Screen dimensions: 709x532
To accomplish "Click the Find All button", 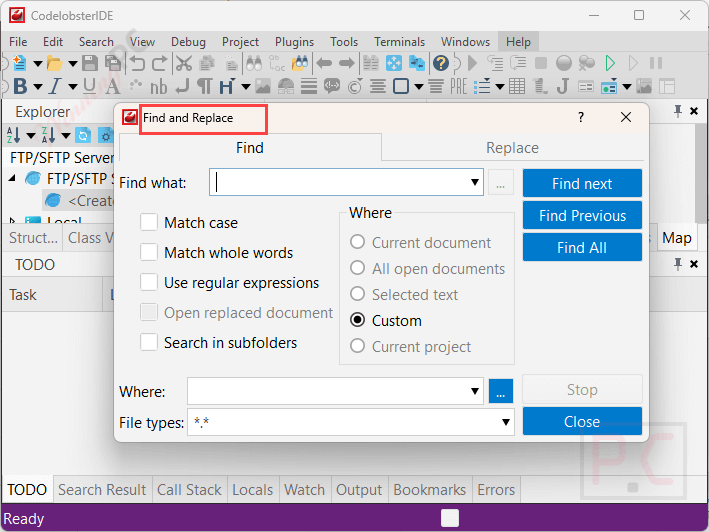I will click(x=582, y=247).
